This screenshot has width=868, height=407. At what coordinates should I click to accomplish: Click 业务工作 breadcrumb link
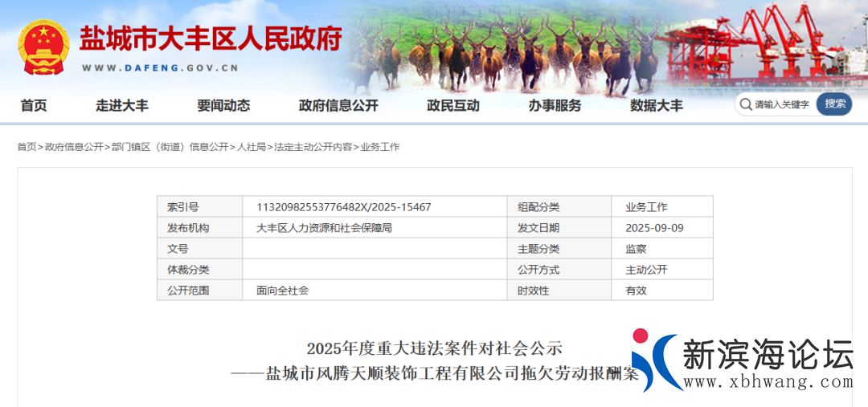(x=380, y=147)
